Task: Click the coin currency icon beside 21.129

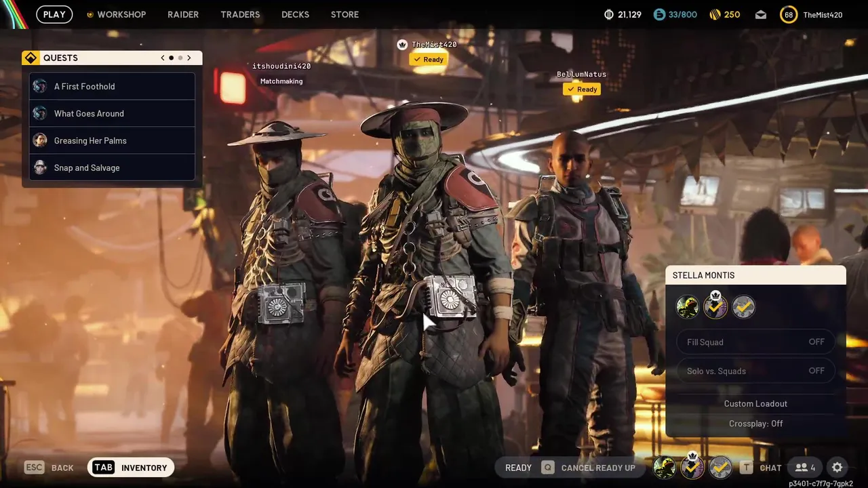Action: [x=608, y=14]
